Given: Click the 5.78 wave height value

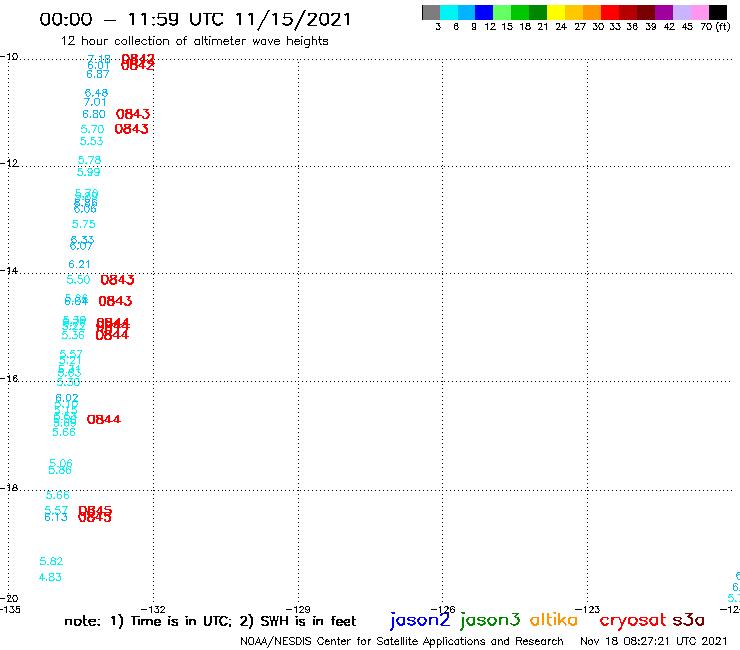Looking at the screenshot, I should pos(89,160).
